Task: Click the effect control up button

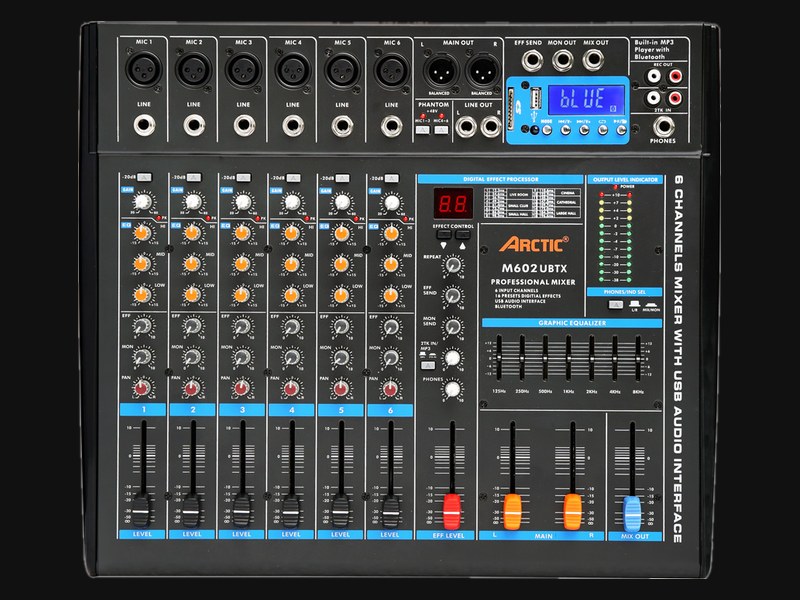Action: coord(463,235)
